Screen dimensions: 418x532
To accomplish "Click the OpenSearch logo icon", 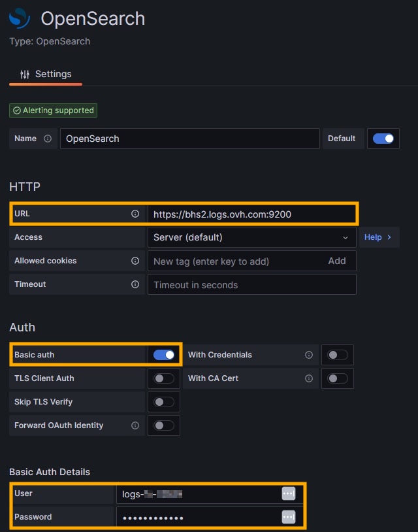I will (x=20, y=18).
